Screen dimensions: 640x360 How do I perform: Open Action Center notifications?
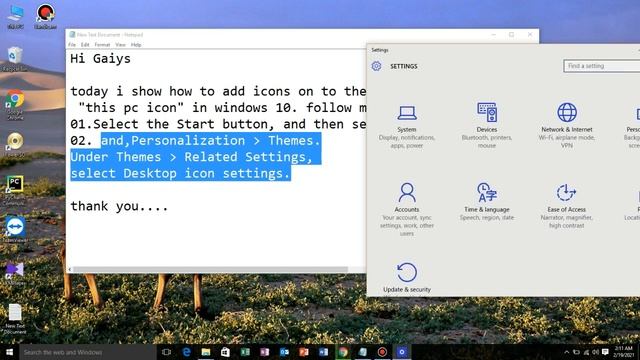tap(605, 352)
